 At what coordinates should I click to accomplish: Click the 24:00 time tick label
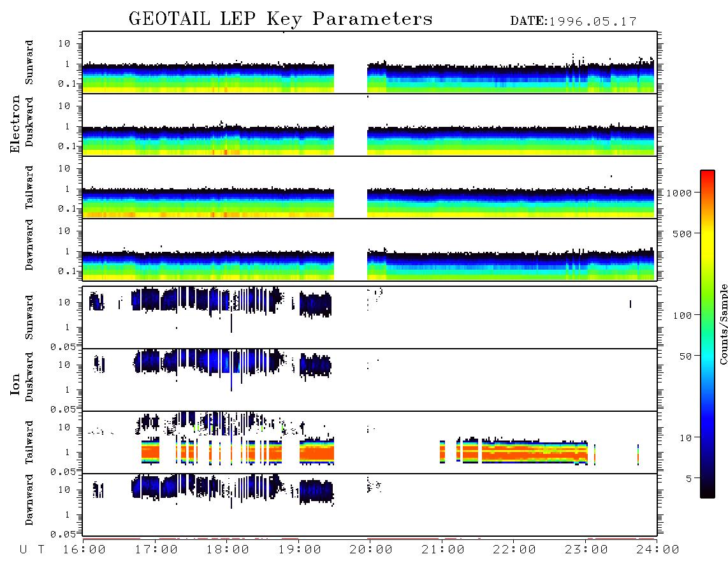[658, 550]
